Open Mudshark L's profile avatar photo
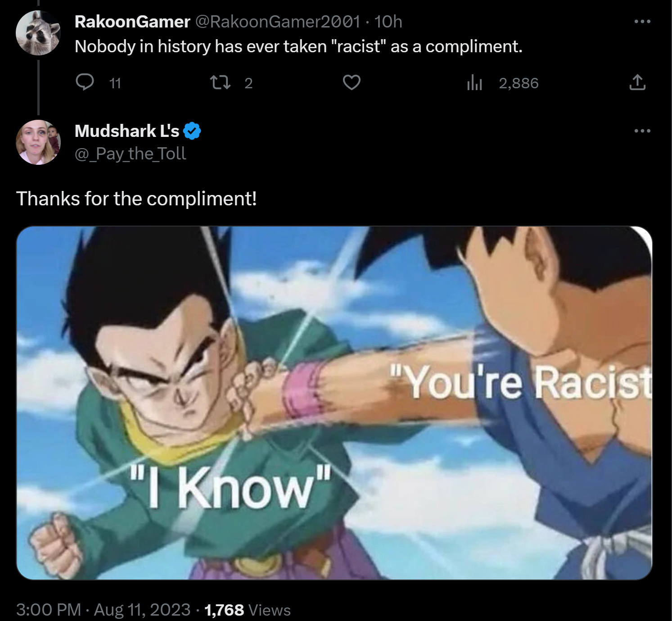This screenshot has width=672, height=621. (38, 142)
